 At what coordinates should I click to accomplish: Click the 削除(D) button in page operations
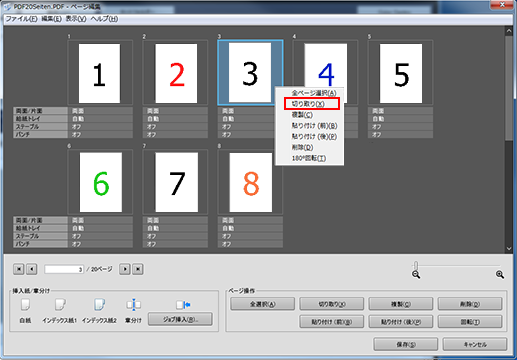click(470, 304)
